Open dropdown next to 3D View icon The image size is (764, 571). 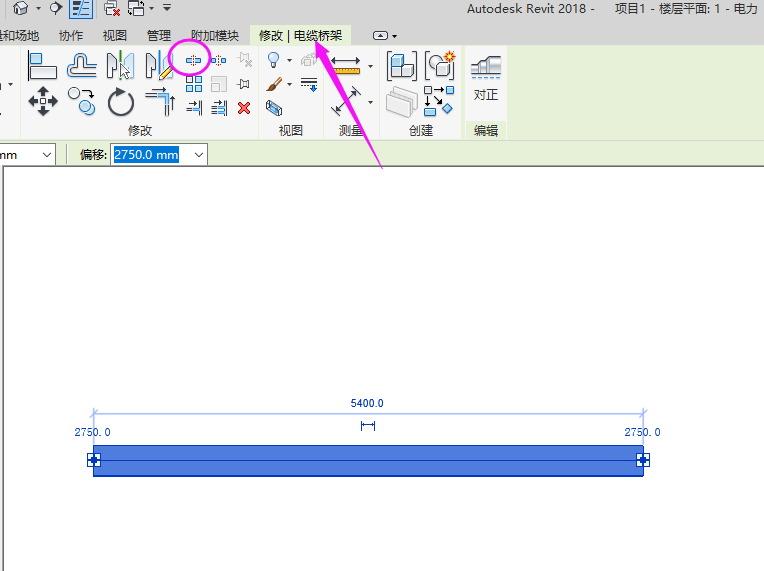point(38,8)
